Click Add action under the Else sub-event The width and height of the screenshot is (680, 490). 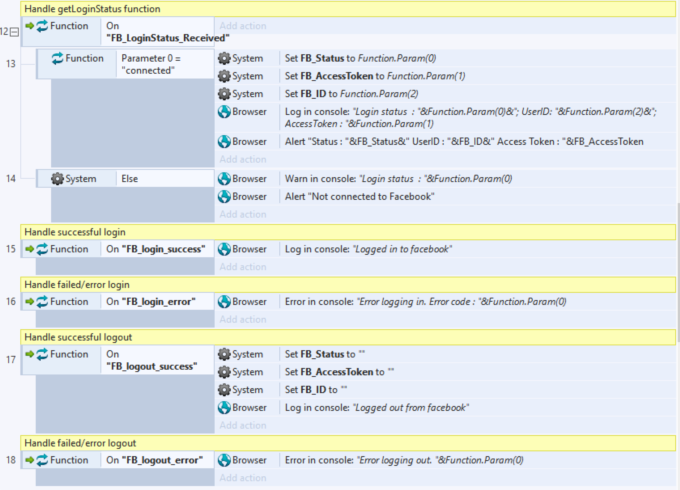click(243, 215)
